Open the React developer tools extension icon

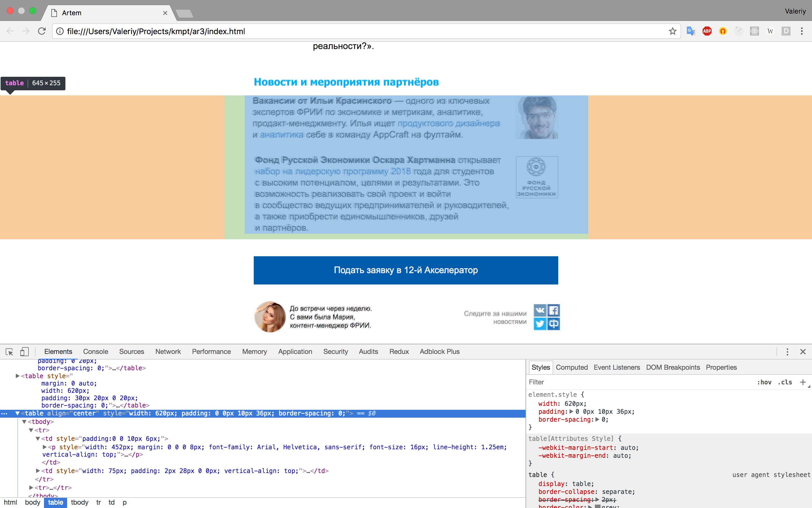coord(754,31)
